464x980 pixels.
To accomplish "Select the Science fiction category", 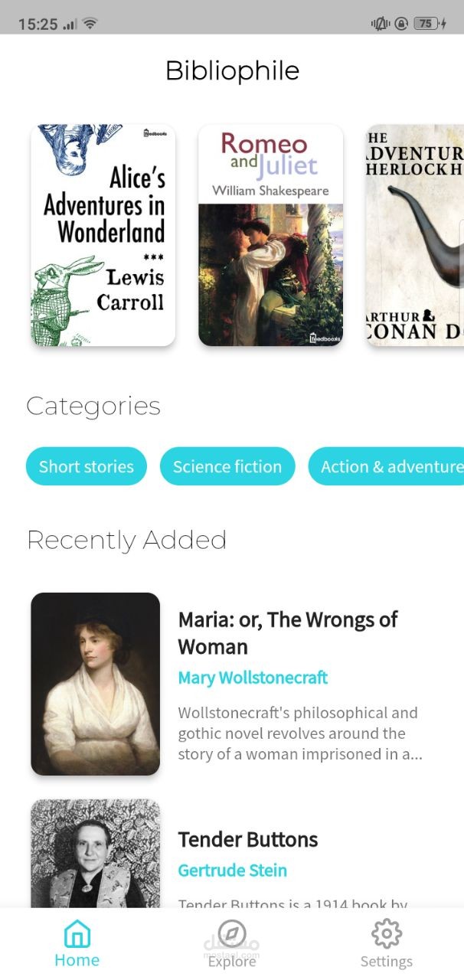I will tap(227, 466).
